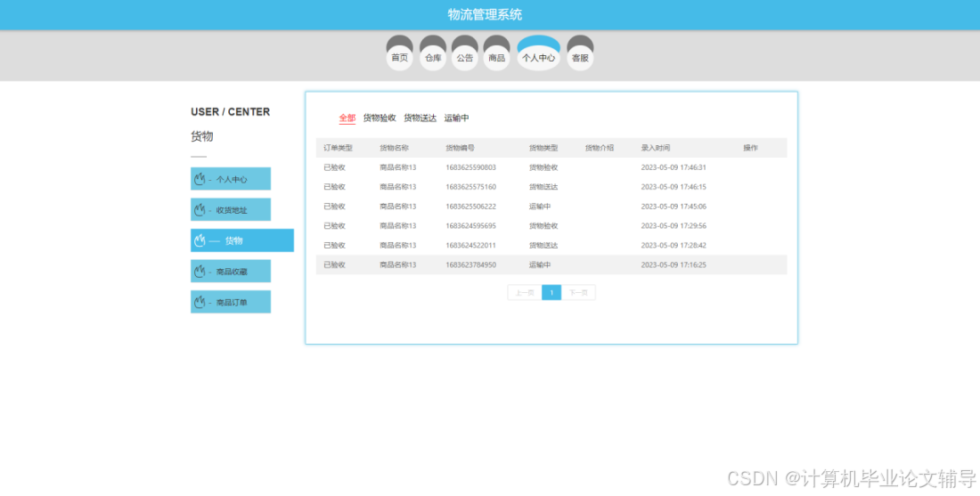The width and height of the screenshot is (980, 496).
Task: Click the 货物类型 column header
Action: (543, 148)
